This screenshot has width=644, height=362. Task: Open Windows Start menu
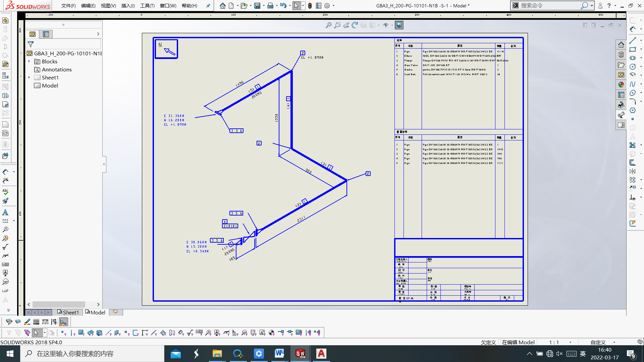tap(10, 354)
